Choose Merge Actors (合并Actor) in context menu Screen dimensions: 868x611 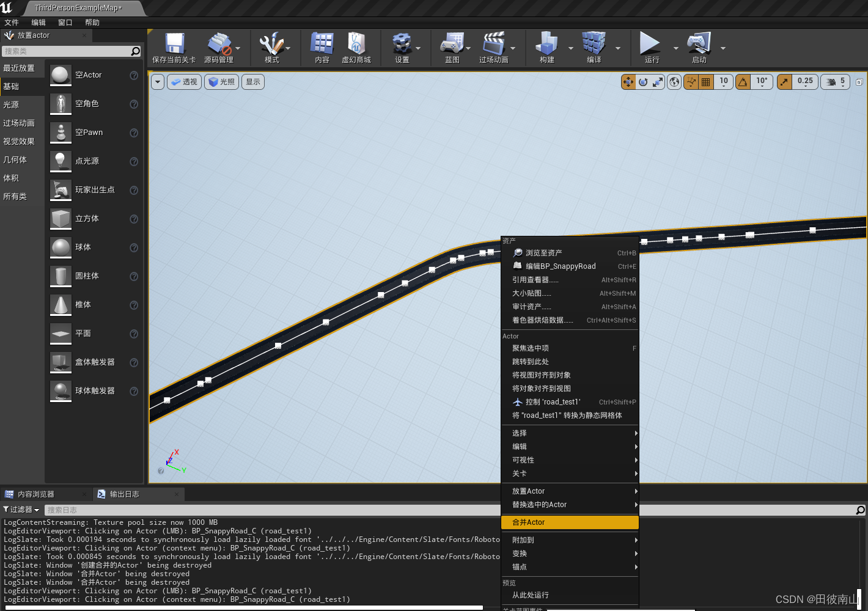570,522
